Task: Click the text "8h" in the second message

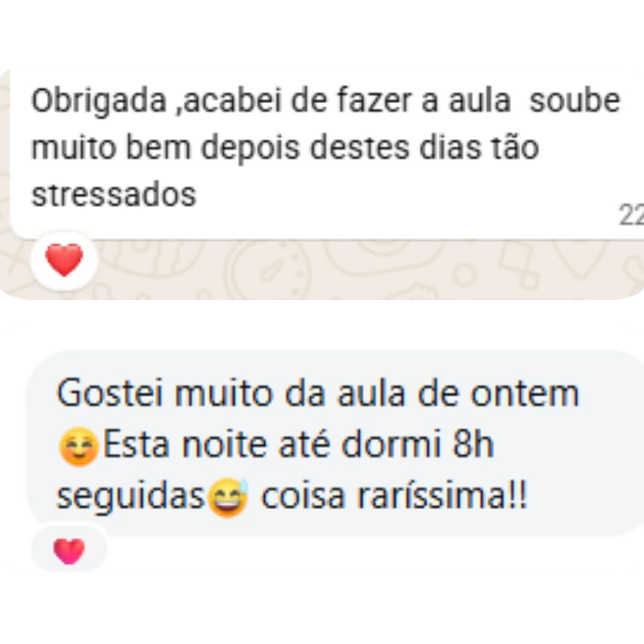Action: (x=473, y=444)
